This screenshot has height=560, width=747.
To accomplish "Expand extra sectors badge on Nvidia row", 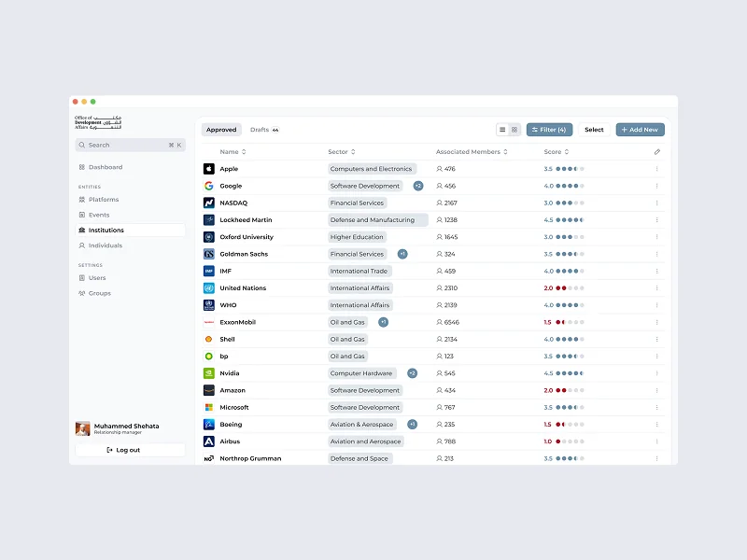I will click(x=413, y=373).
